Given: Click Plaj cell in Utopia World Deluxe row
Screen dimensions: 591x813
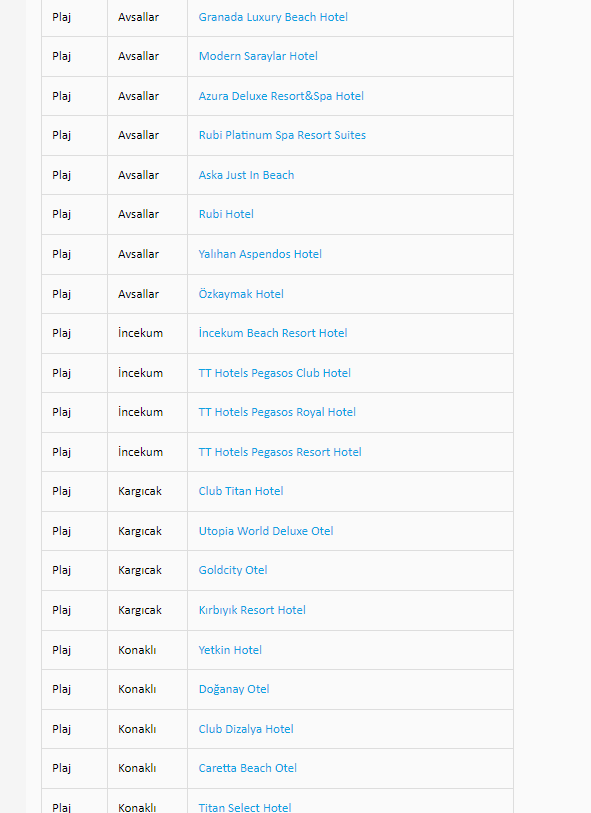Looking at the screenshot, I should pos(75,530).
